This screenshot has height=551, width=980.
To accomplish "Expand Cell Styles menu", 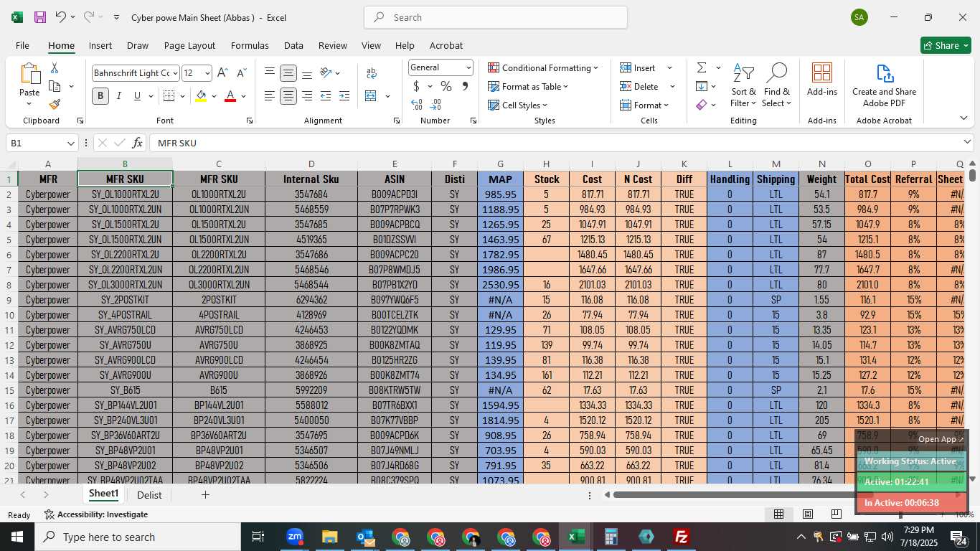I will [518, 105].
